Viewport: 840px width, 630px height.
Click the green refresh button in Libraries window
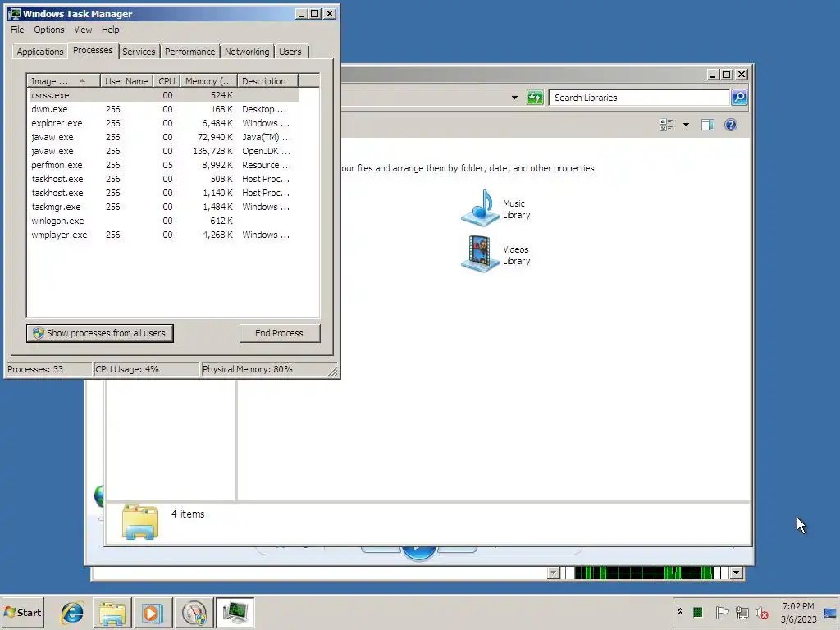tap(535, 98)
